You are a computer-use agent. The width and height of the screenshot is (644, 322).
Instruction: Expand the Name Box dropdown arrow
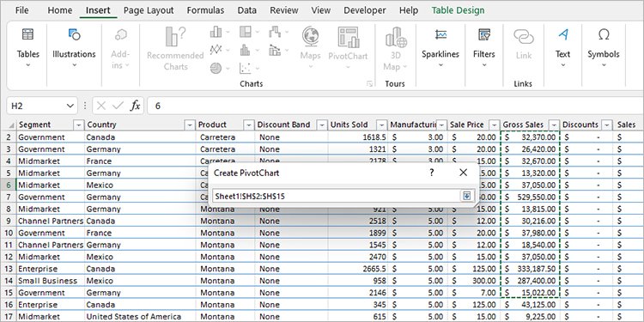pos(70,106)
